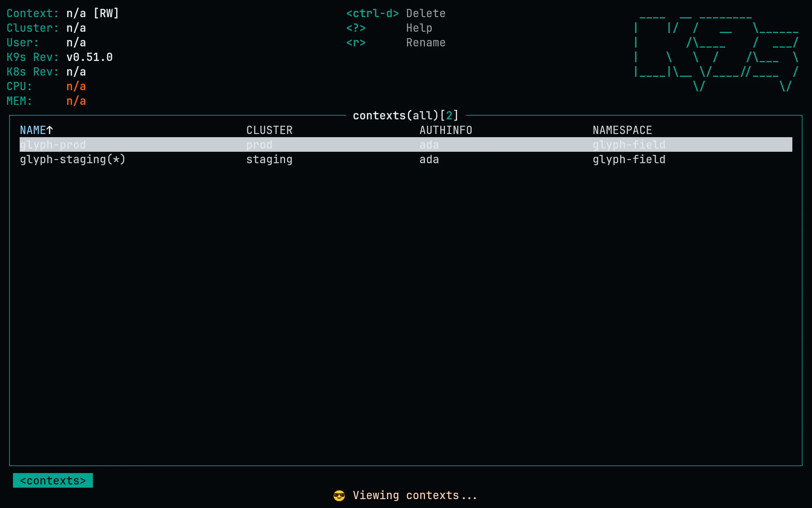
Task: Click the 'Viewing contexts...' status message
Action: tap(415, 496)
